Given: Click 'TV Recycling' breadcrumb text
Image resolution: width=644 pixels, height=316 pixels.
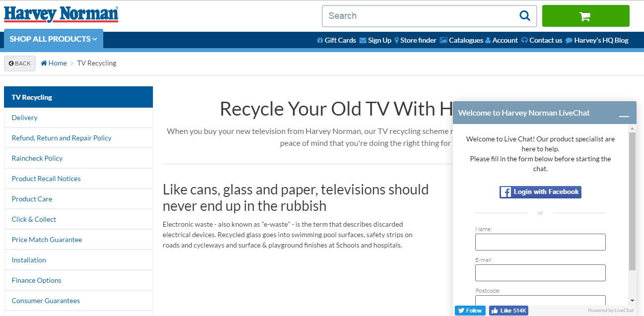Looking at the screenshot, I should point(97,63).
